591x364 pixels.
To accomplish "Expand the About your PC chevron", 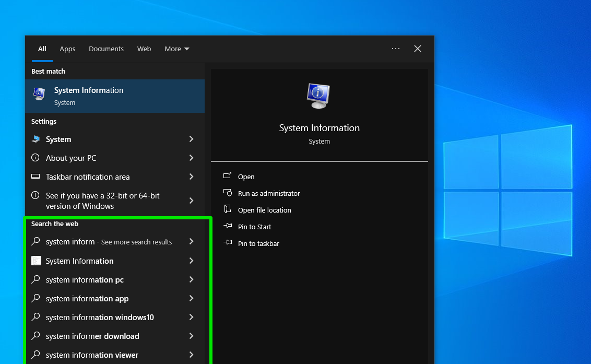I will [x=191, y=158].
